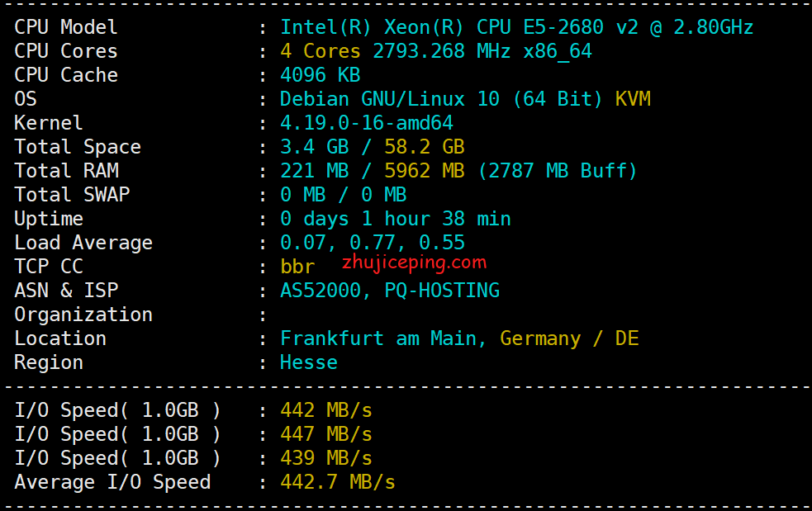Click the CPU Cache label
The width and height of the screenshot is (812, 511).
(x=66, y=75)
